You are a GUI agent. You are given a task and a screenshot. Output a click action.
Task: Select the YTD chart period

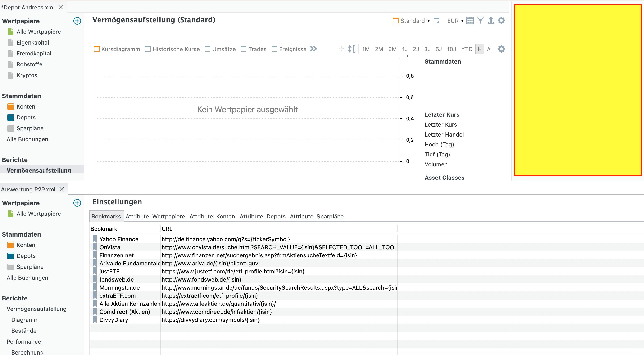(467, 49)
